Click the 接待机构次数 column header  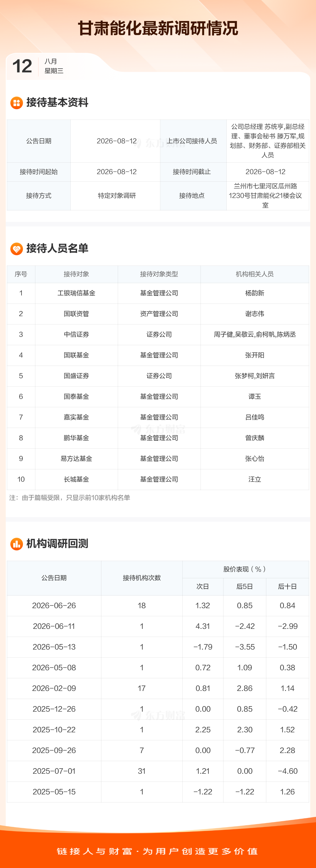click(142, 578)
